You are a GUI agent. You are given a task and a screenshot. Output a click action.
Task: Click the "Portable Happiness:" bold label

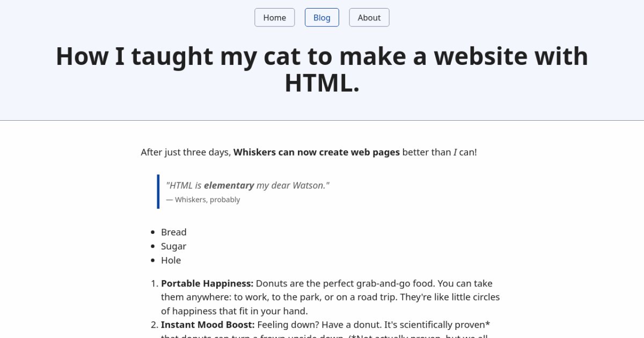(207, 283)
